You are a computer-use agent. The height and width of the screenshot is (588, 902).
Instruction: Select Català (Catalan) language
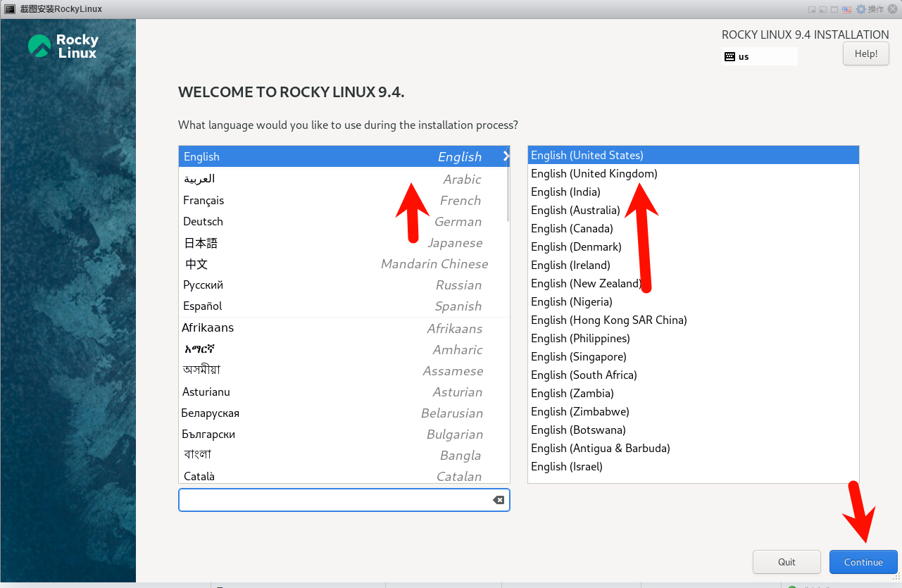pyautogui.click(x=343, y=475)
